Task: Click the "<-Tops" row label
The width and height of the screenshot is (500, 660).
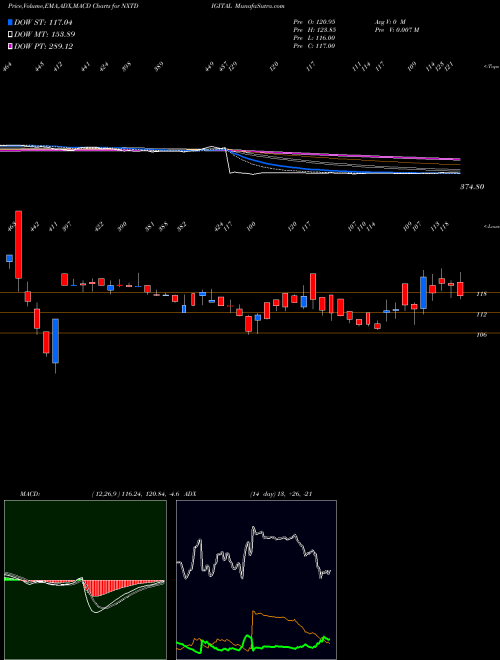Action: click(x=491, y=67)
